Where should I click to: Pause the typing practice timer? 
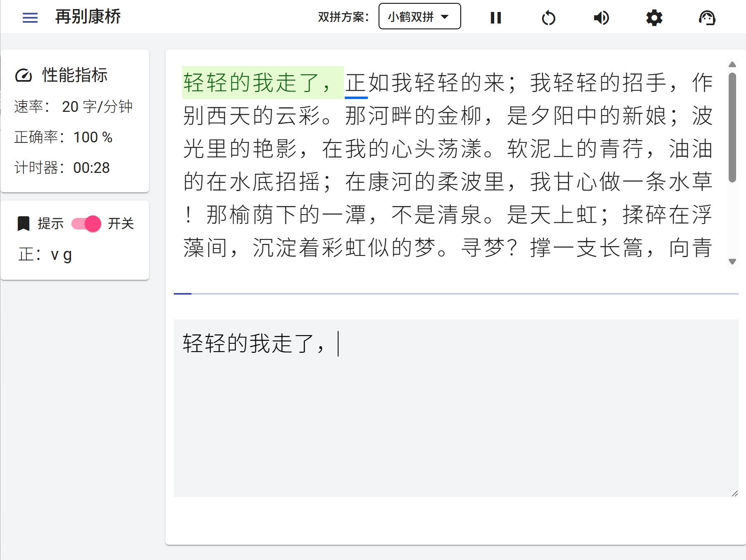pos(495,18)
